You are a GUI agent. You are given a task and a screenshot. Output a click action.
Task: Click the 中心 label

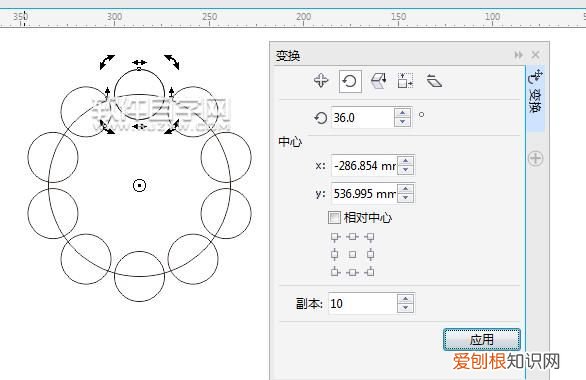(x=290, y=142)
